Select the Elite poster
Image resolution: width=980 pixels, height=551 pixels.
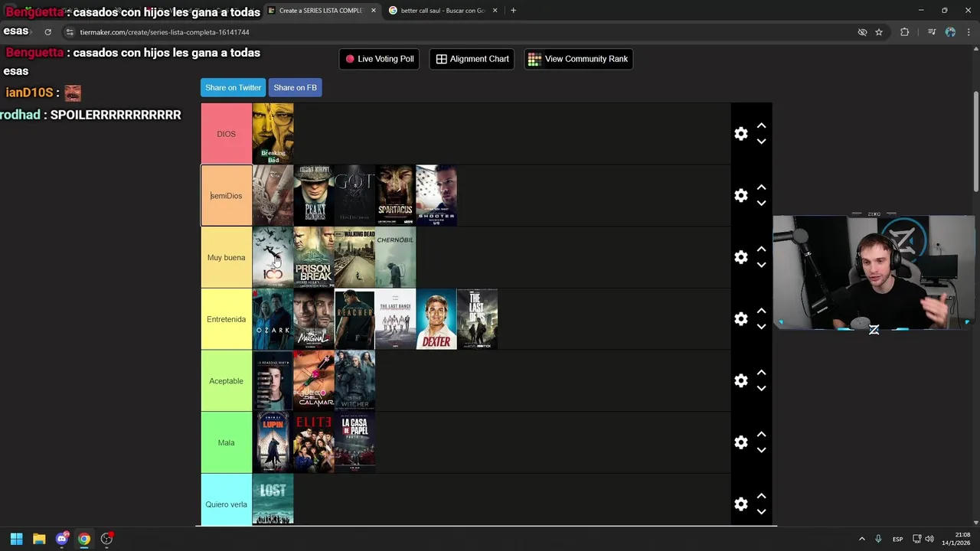point(314,442)
